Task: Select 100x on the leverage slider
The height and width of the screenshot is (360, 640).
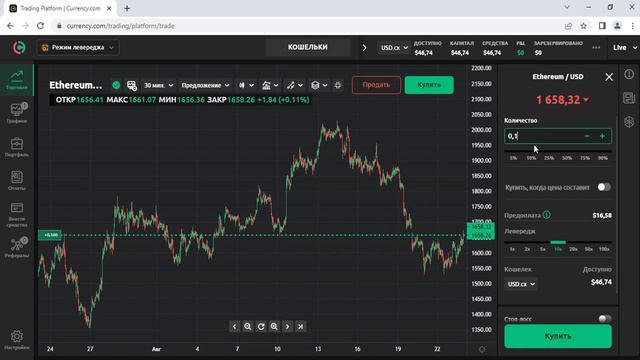Action: coord(604,249)
